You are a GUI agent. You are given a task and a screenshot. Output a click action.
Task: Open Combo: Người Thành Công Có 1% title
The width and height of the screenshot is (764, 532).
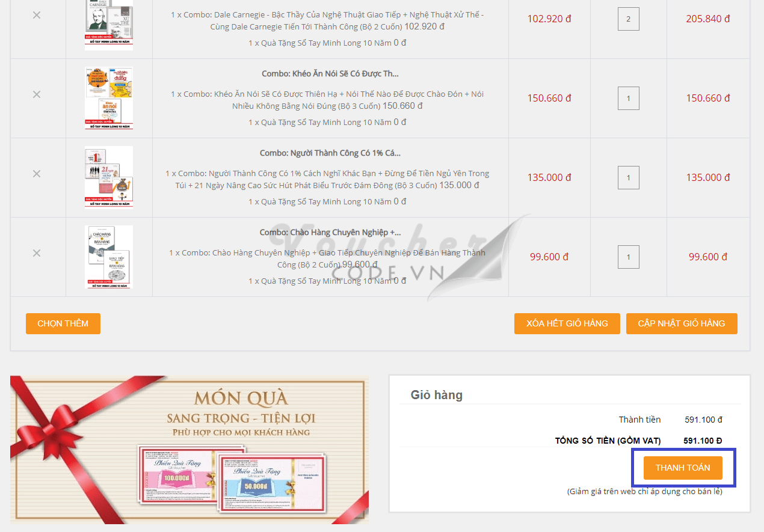[x=330, y=153]
